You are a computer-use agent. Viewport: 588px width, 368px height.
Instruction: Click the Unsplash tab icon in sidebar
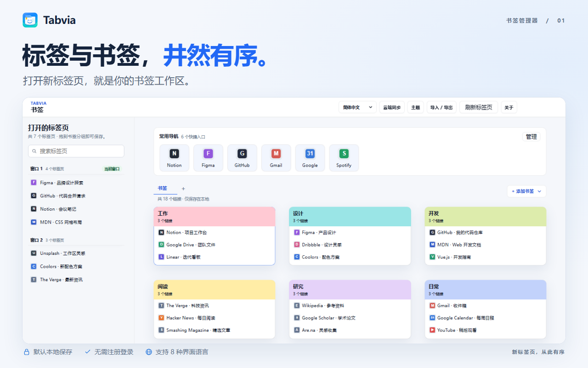(x=34, y=253)
